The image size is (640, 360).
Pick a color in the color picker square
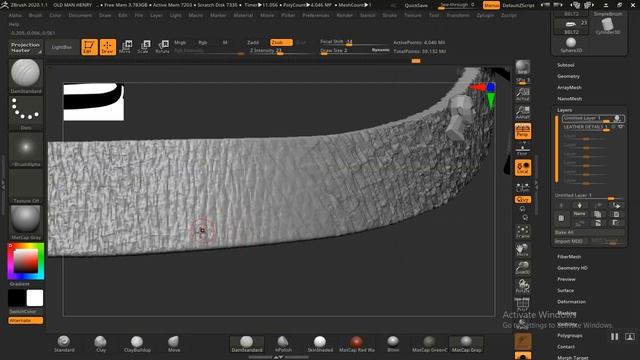click(26, 261)
